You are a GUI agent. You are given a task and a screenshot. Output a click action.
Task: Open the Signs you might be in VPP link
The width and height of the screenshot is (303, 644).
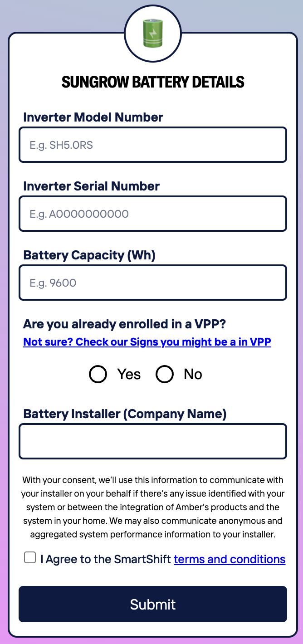[147, 342]
